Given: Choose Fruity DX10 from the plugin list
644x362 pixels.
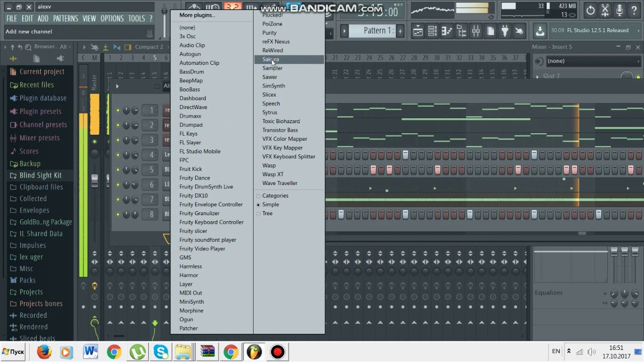Looking at the screenshot, I should tap(194, 196).
